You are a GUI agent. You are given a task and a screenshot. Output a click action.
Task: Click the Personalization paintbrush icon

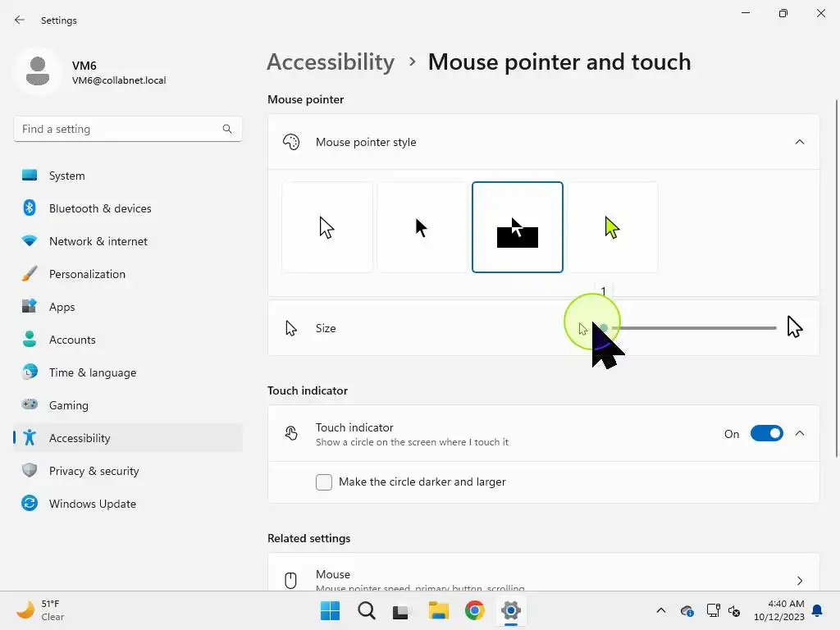(x=30, y=274)
